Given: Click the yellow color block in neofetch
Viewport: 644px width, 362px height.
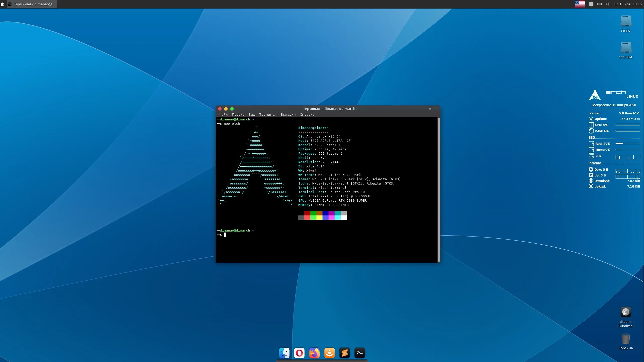Looking at the screenshot, I should pos(319,217).
